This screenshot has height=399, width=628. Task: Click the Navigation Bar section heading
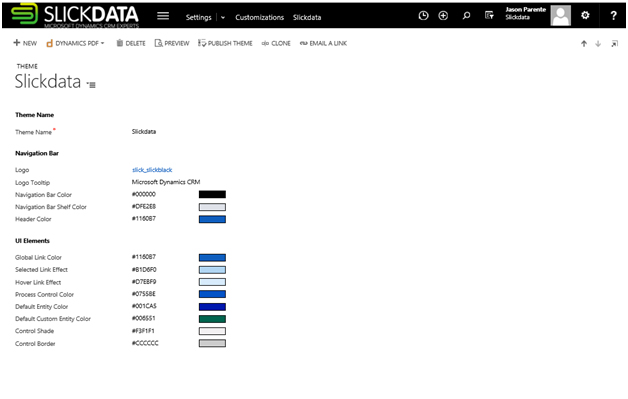coord(37,153)
